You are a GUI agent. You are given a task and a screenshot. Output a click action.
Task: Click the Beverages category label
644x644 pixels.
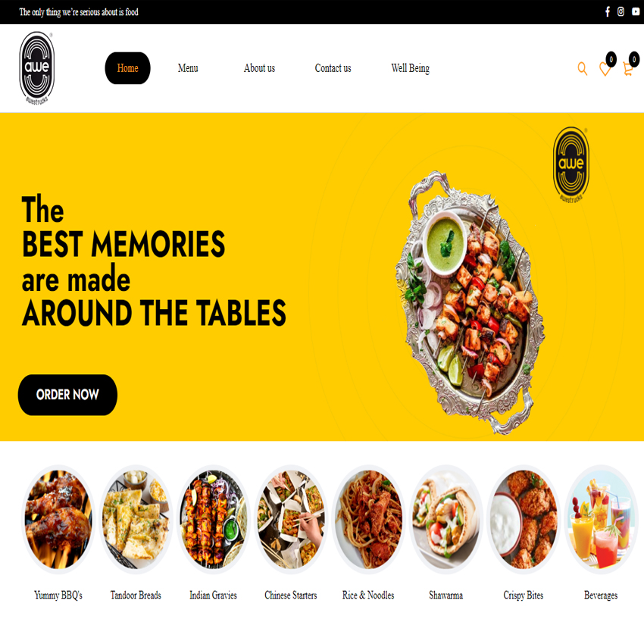tap(601, 595)
